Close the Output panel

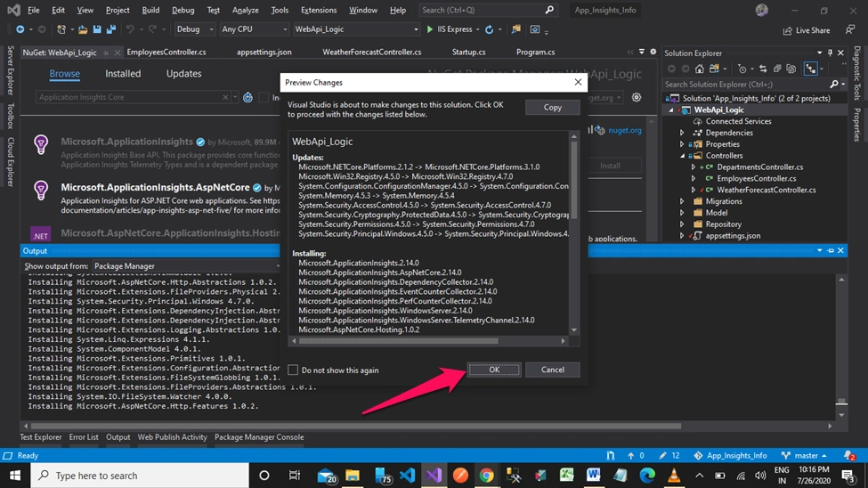pyautogui.click(x=840, y=251)
